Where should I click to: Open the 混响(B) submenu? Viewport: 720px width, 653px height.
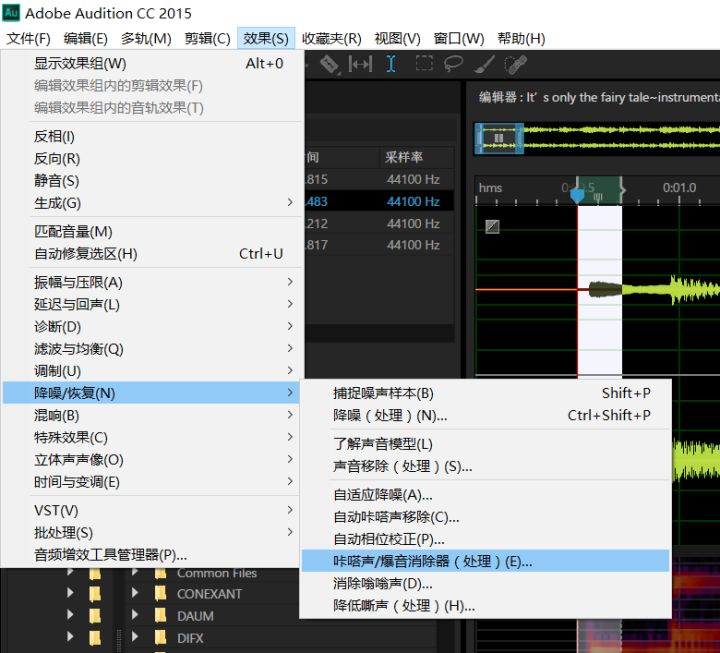click(x=153, y=415)
